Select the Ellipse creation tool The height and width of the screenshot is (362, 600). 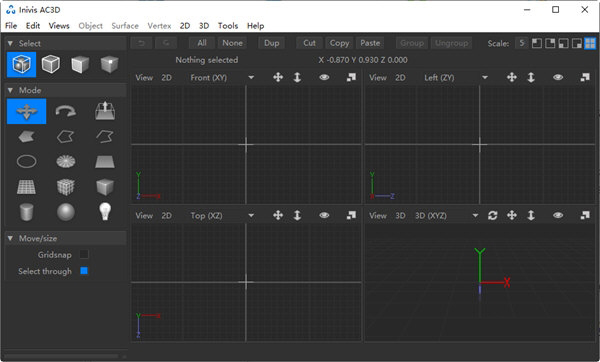pyautogui.click(x=26, y=161)
